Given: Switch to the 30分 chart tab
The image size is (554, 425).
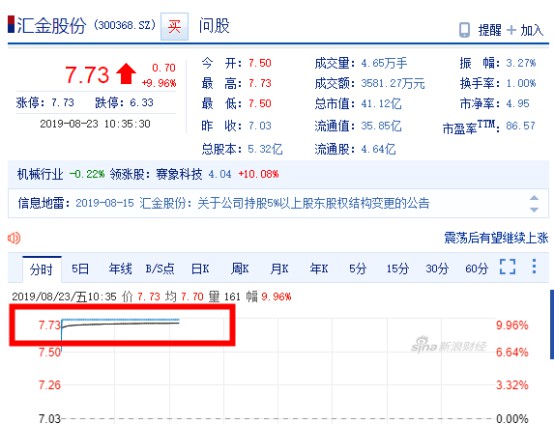Looking at the screenshot, I should point(437,269).
